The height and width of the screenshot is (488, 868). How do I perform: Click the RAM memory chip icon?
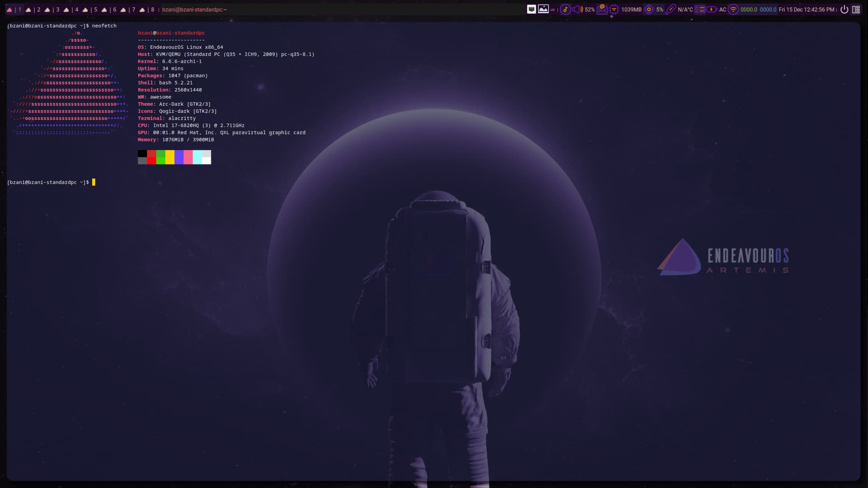614,9
